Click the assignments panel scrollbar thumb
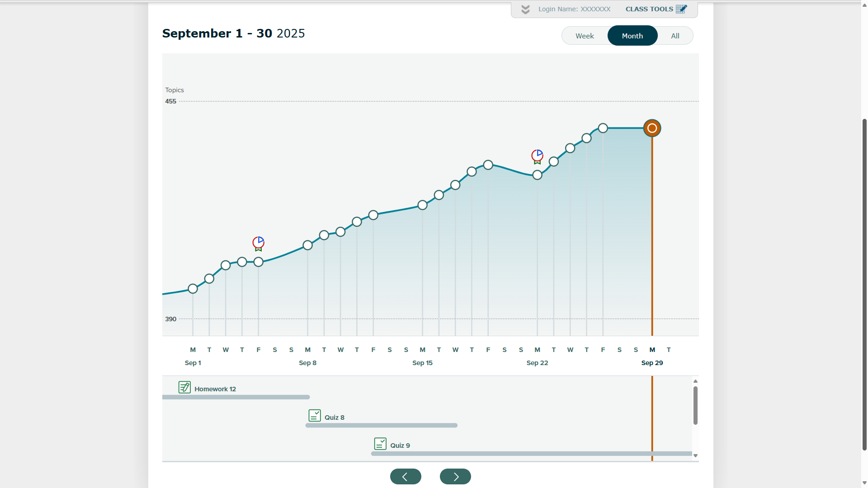 click(695, 405)
